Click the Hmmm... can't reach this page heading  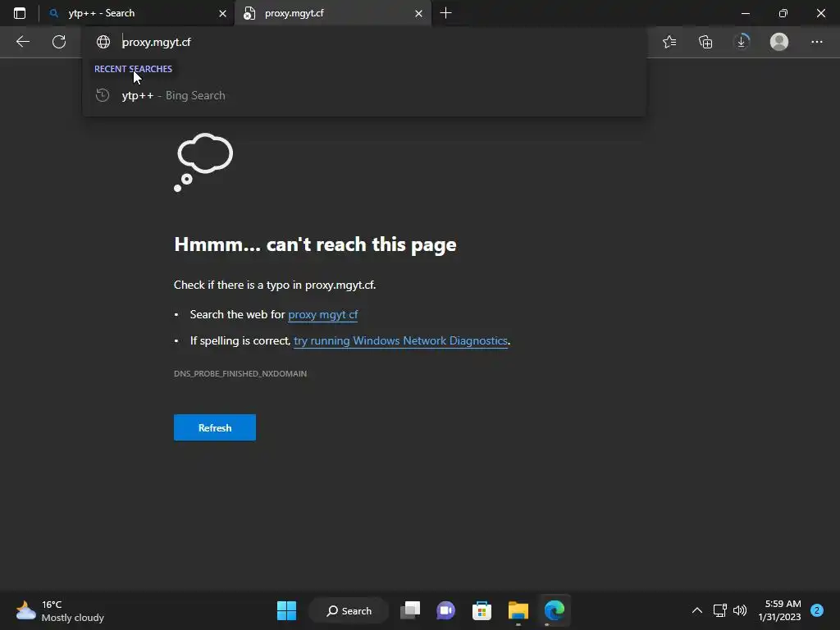coord(315,244)
